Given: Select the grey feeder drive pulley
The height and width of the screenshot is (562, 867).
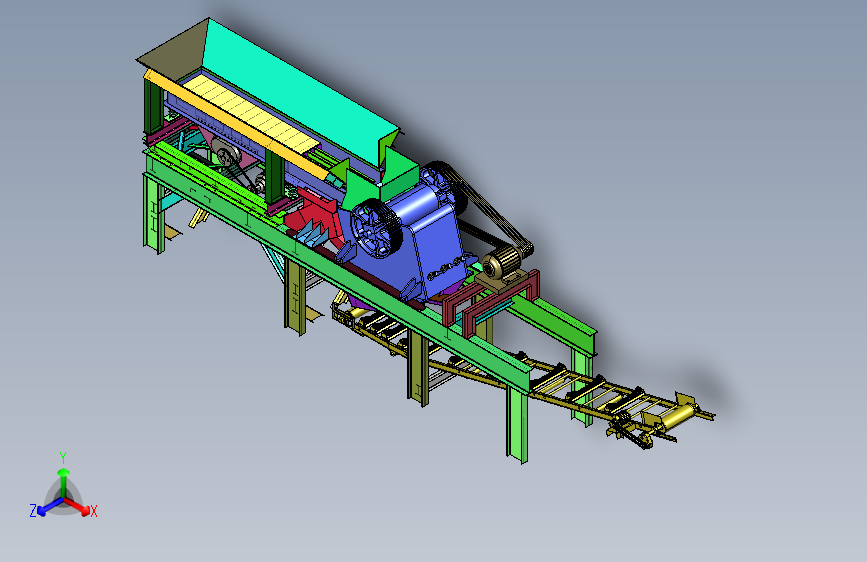Looking at the screenshot, I should point(226,154).
